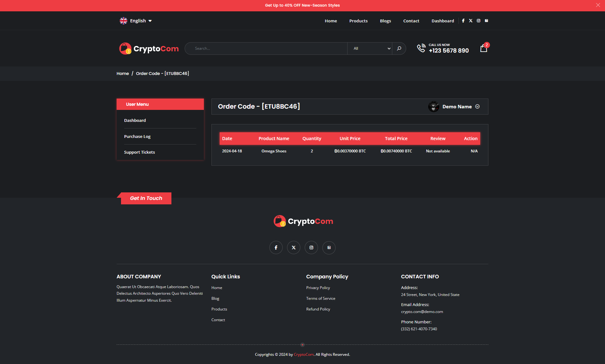This screenshot has width=605, height=364.
Task: Select Purchase Log in User Menu
Action: (137, 136)
